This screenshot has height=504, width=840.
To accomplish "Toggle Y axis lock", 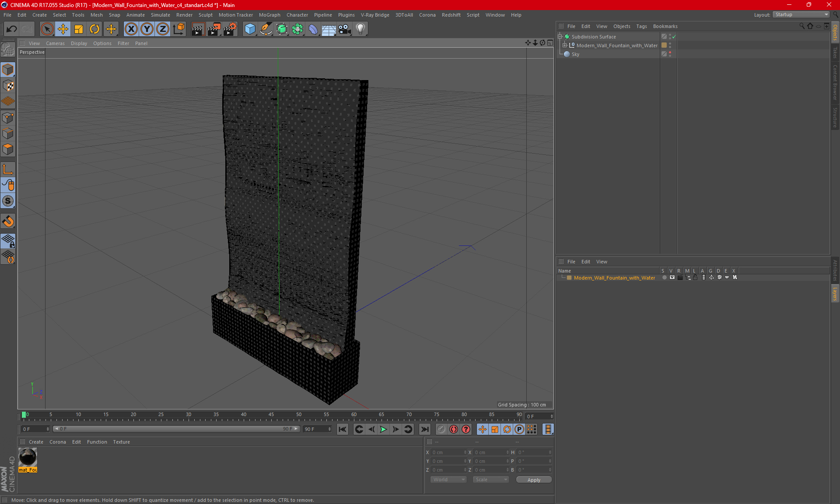I will [x=147, y=29].
